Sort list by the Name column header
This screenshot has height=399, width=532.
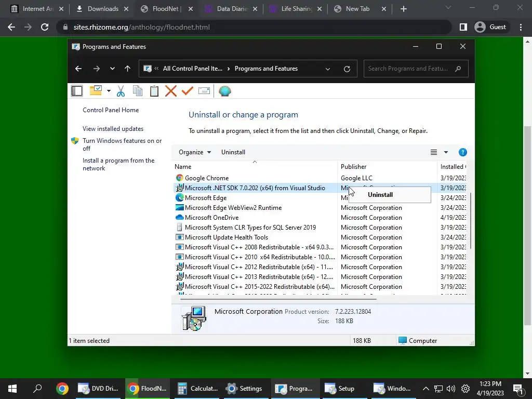pos(255,167)
